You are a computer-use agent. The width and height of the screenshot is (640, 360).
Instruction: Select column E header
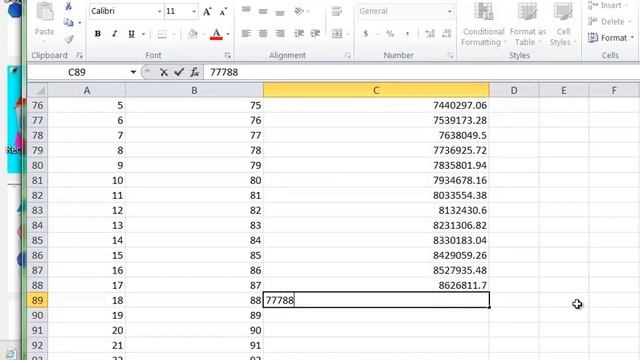pos(564,91)
